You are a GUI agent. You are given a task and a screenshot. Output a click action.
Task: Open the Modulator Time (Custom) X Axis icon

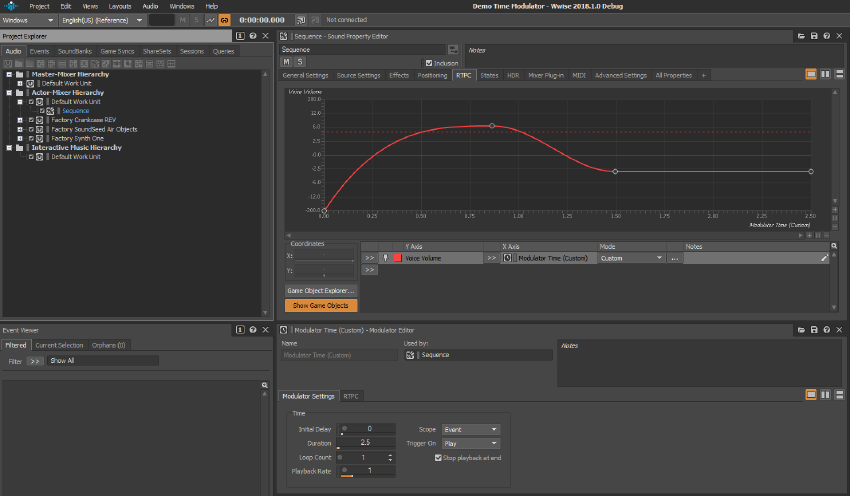pyautogui.click(x=508, y=258)
